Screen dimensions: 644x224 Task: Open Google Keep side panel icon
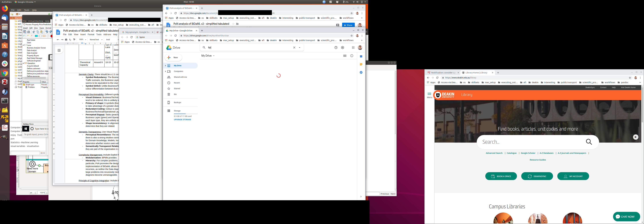(361, 64)
